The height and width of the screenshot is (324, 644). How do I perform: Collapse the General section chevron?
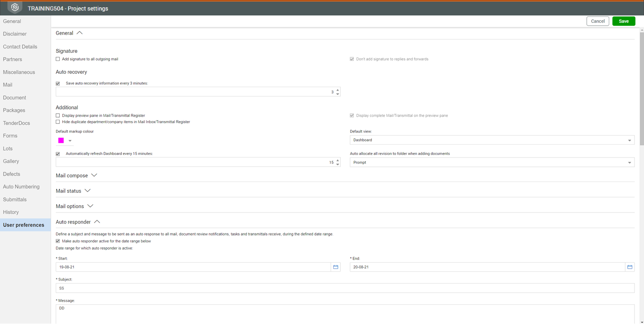tap(79, 33)
